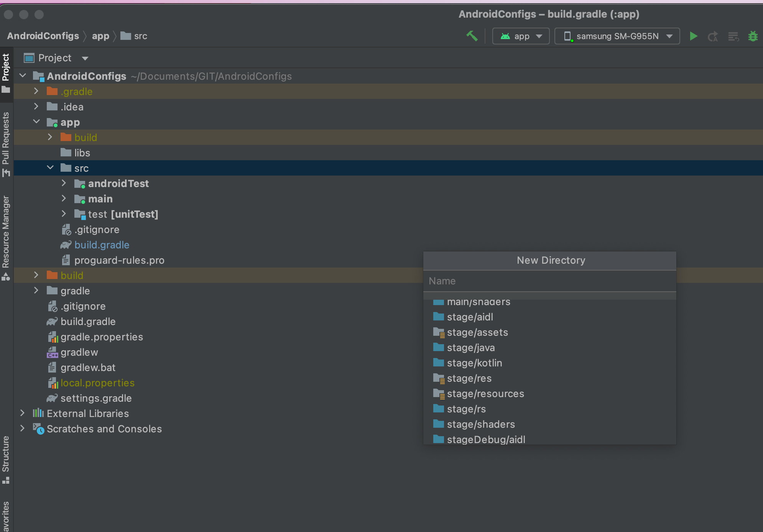Click the local.properties file icon
The image size is (763, 532).
tap(53, 383)
